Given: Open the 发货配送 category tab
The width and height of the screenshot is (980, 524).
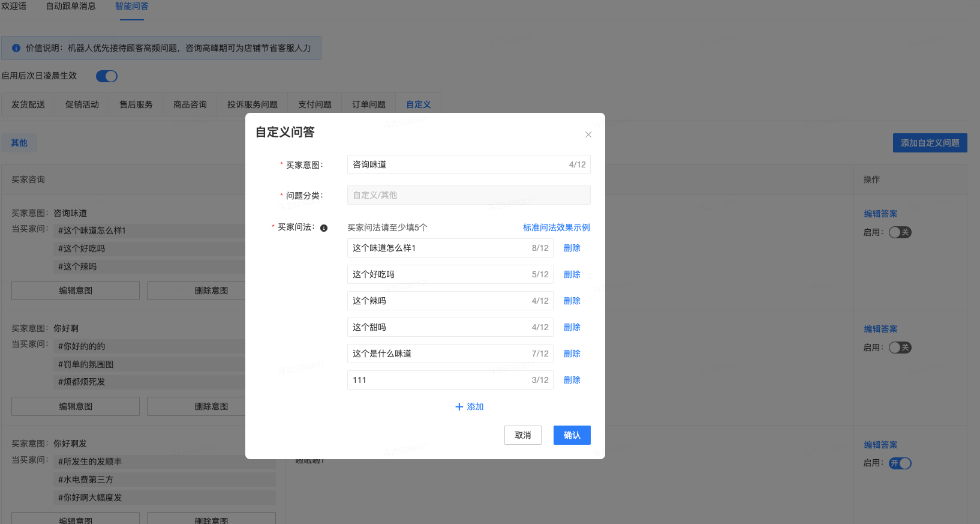Looking at the screenshot, I should point(28,104).
